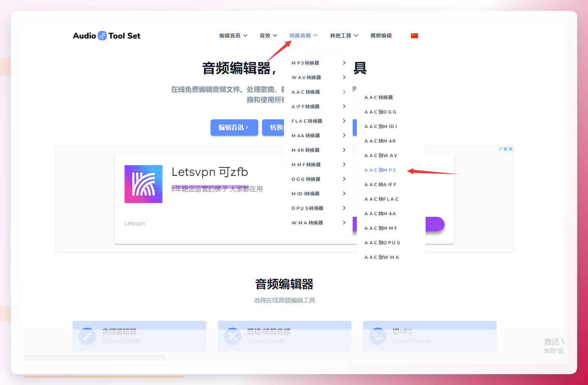Expand MMF转换器 submenu arrow
This screenshot has height=385, width=588.
(x=344, y=164)
